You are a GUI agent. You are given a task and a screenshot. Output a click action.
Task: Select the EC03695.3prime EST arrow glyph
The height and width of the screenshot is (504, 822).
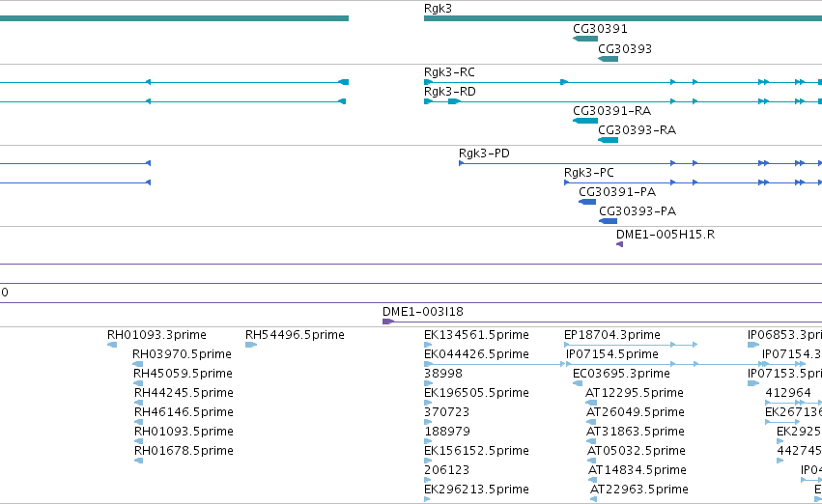578,383
